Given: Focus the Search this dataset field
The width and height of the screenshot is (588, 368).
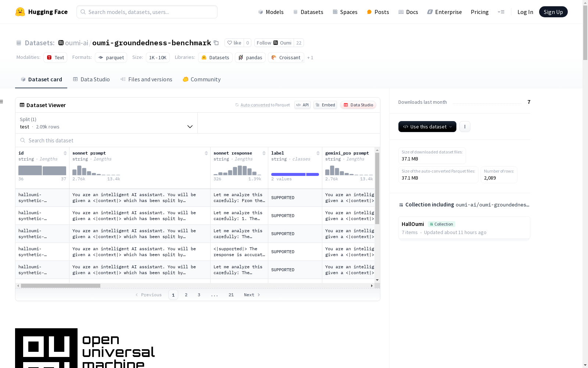Looking at the screenshot, I should (x=198, y=140).
